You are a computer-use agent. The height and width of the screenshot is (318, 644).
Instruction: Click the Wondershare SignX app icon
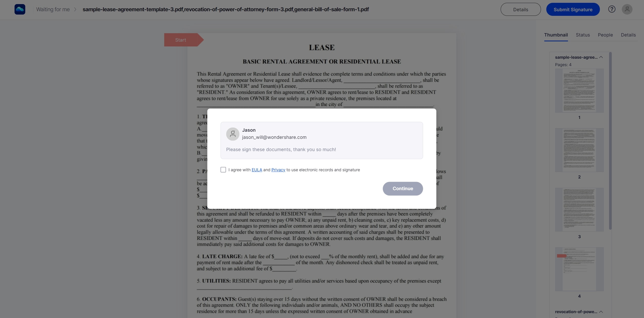19,9
